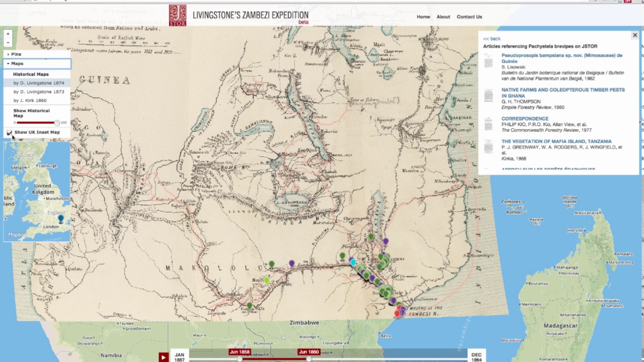Click the Jun 1858 timeline handle

240,359
